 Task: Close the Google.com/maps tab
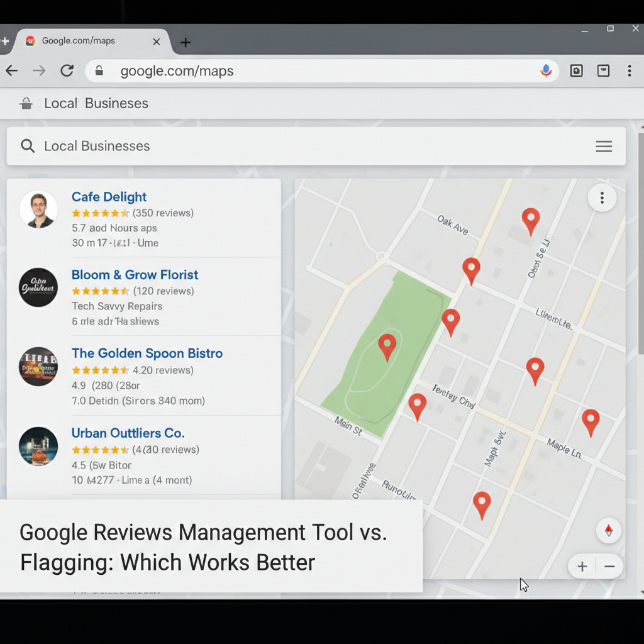[x=157, y=42]
